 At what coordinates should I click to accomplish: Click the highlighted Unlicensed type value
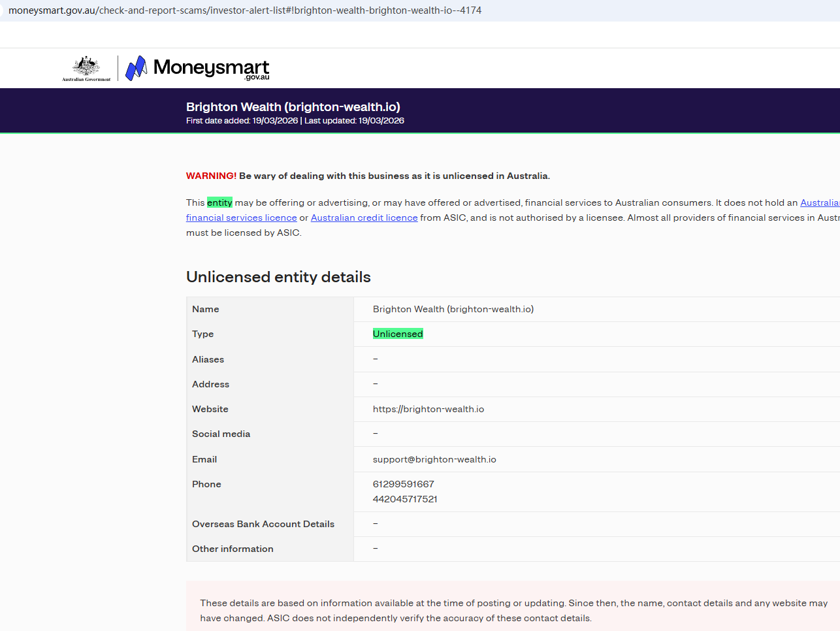pos(398,334)
